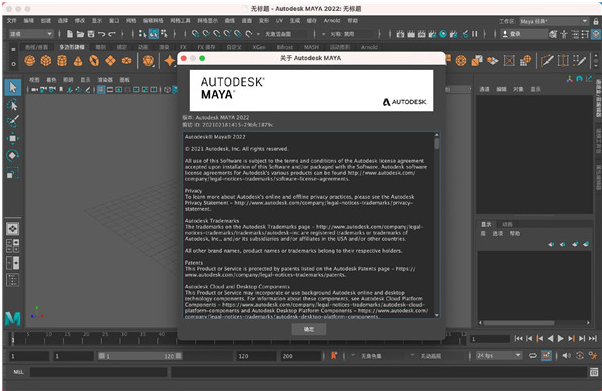Create a polygon disc from the shelf
This screenshot has width=602, height=391.
tap(126, 61)
